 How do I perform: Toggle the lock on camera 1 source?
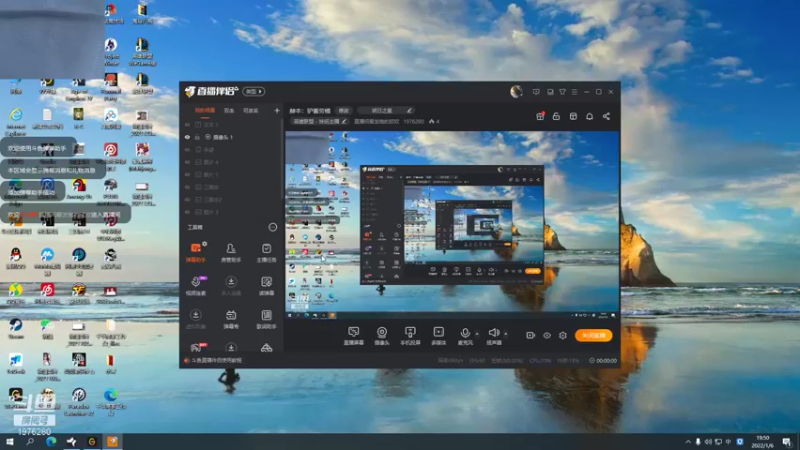tap(197, 137)
